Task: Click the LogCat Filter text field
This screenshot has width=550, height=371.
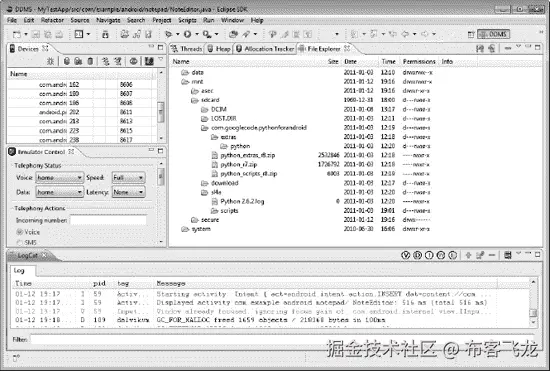Action: (x=282, y=339)
